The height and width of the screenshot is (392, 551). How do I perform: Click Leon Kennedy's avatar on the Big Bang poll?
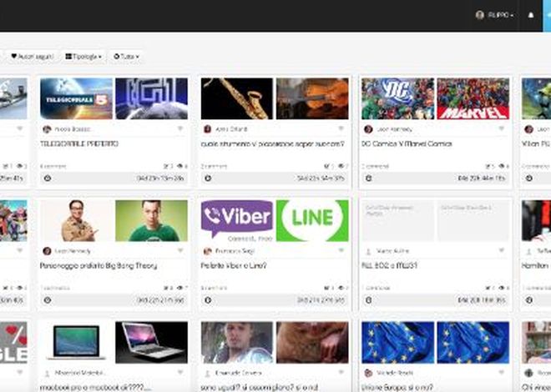click(47, 251)
